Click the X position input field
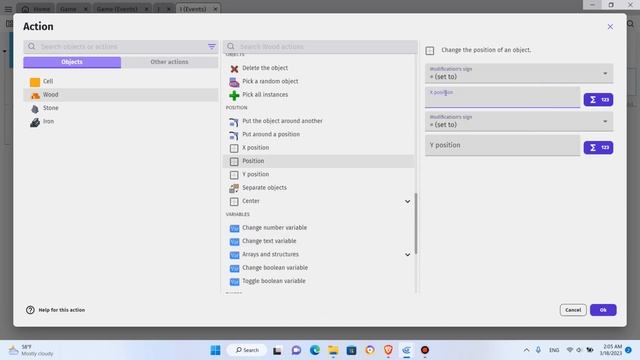Screen dimensions: 640x360 (x=502, y=98)
